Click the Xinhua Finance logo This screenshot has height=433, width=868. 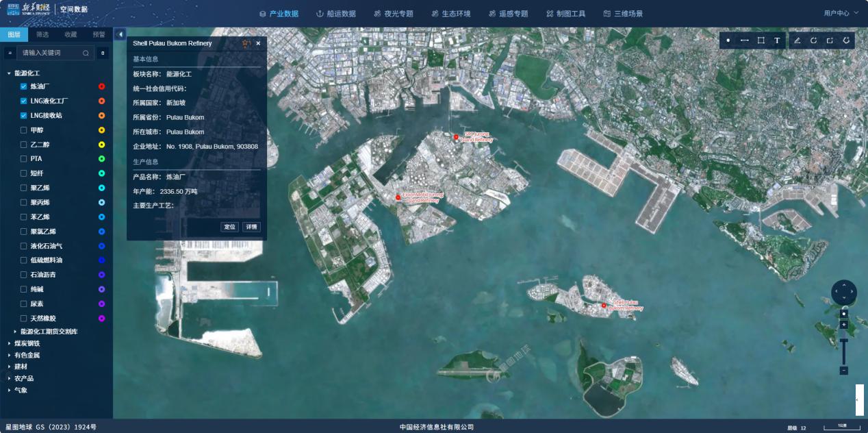click(x=29, y=10)
